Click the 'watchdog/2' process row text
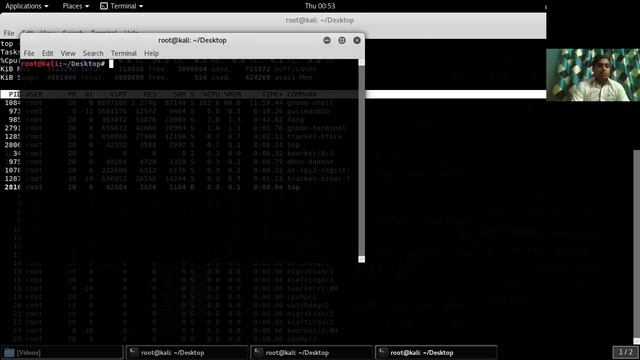Viewport: 640px width, 360px height. click(308, 306)
